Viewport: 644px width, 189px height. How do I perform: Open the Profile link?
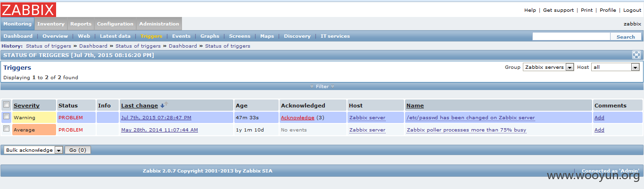(608, 10)
